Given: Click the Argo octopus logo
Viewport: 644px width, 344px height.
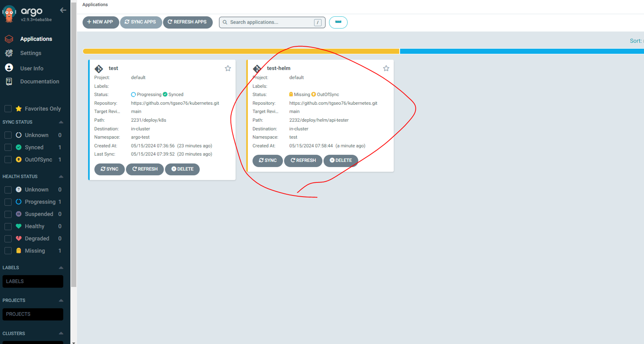Looking at the screenshot, I should pyautogui.click(x=9, y=14).
